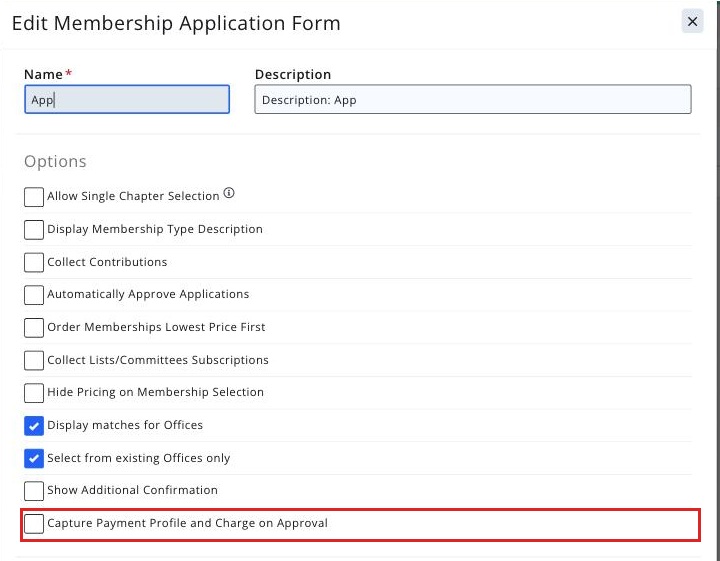Viewport: 720px width, 561px height.
Task: Click the 'Collect Contributions' label text
Action: 107,262
